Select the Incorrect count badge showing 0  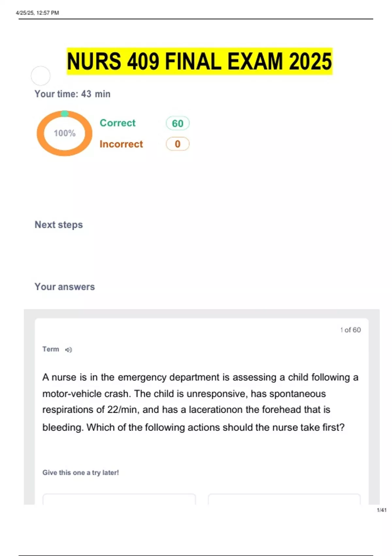click(x=177, y=144)
